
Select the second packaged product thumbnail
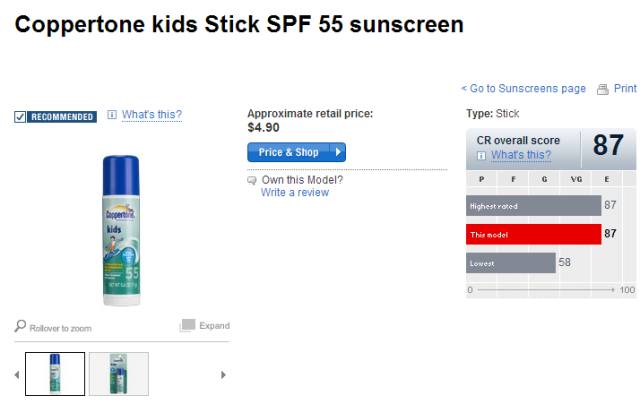(x=118, y=374)
